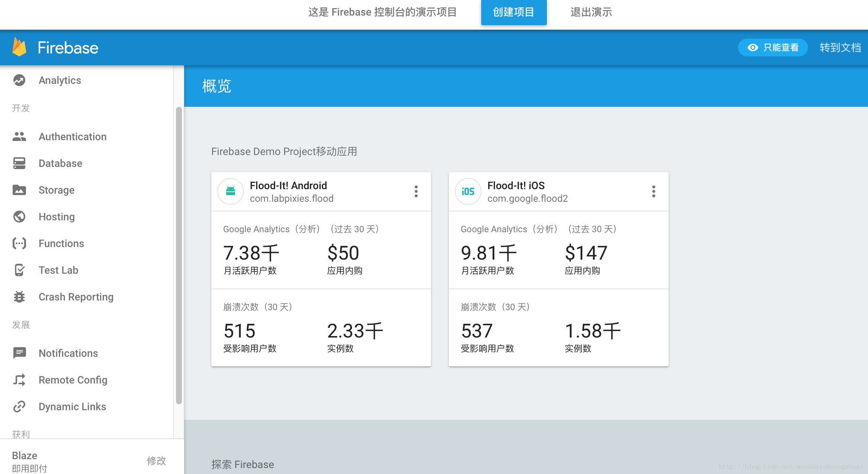Select the Dynamic Links chain icon
This screenshot has height=474, width=868.
click(19, 406)
